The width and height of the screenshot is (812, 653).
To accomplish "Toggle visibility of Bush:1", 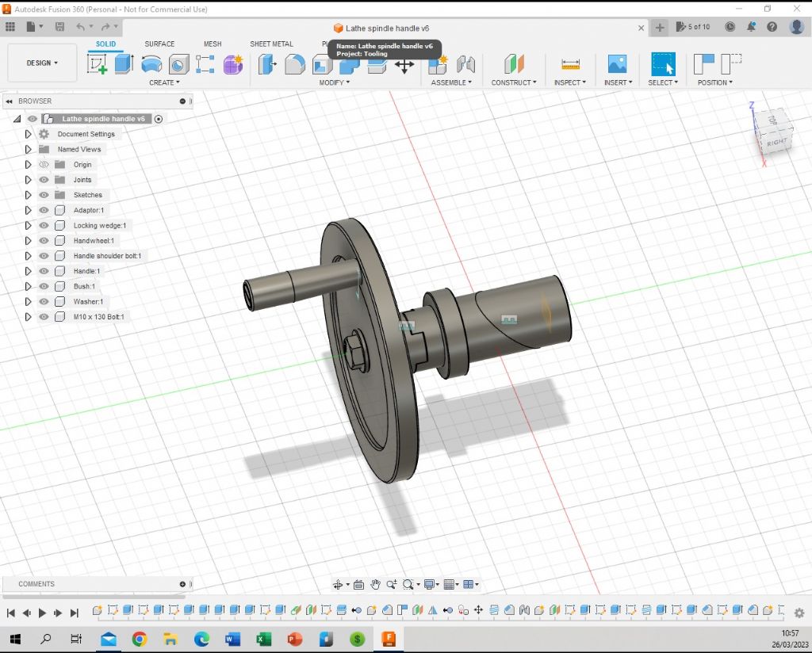I will tap(44, 286).
